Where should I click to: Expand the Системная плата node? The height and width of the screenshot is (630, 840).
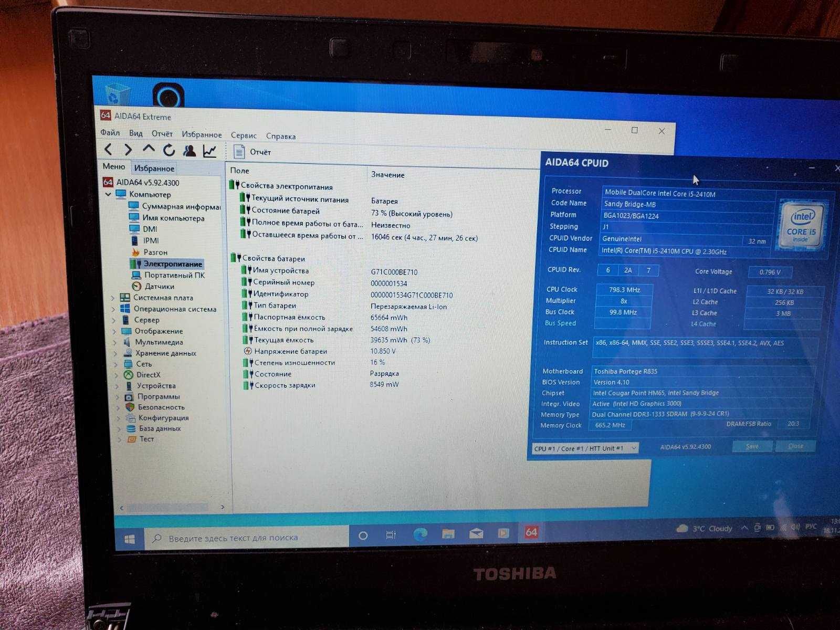point(112,298)
